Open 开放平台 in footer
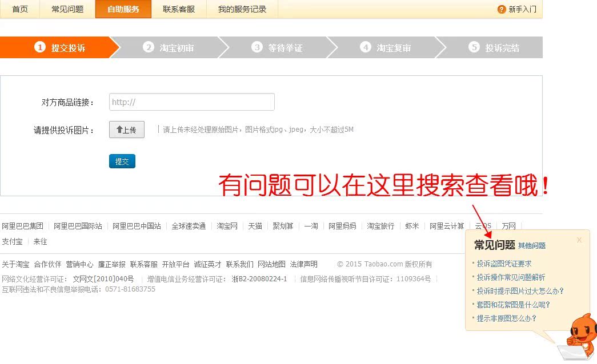The width and height of the screenshot is (597, 364). [x=175, y=264]
